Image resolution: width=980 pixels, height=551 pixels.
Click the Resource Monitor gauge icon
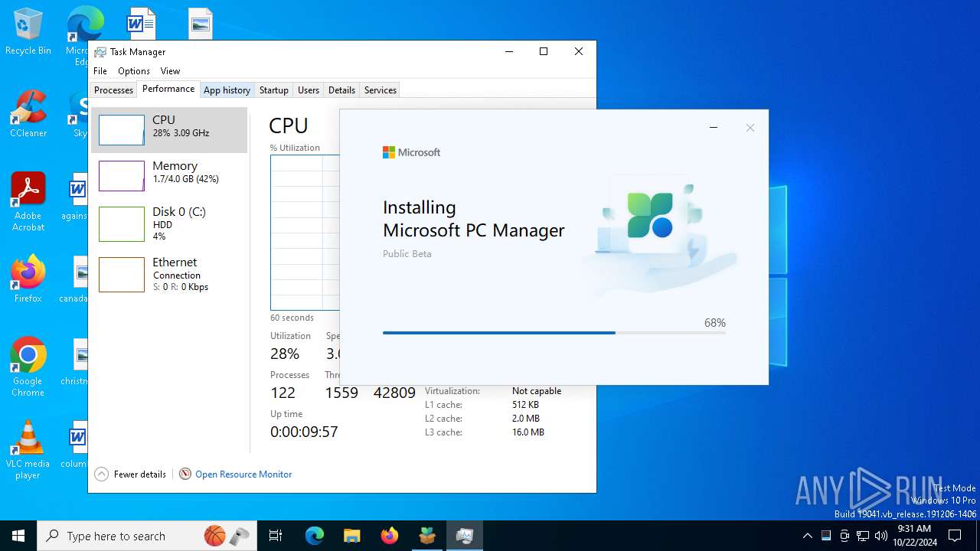click(x=185, y=474)
